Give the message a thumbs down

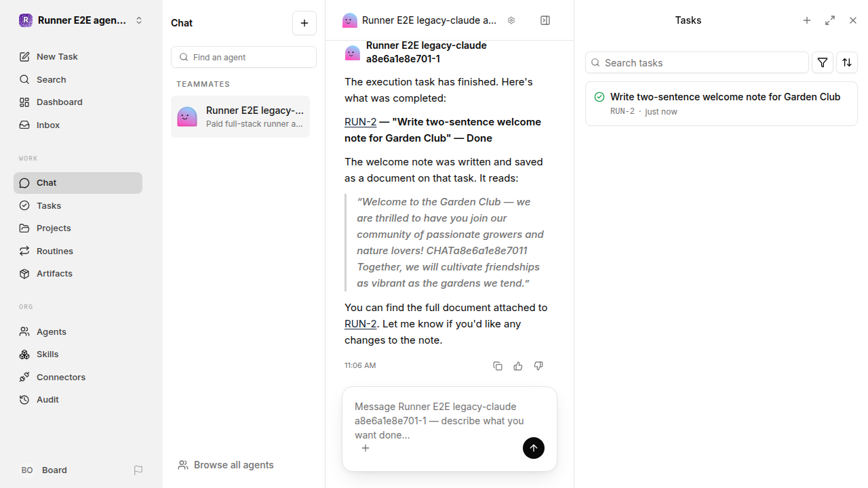538,366
